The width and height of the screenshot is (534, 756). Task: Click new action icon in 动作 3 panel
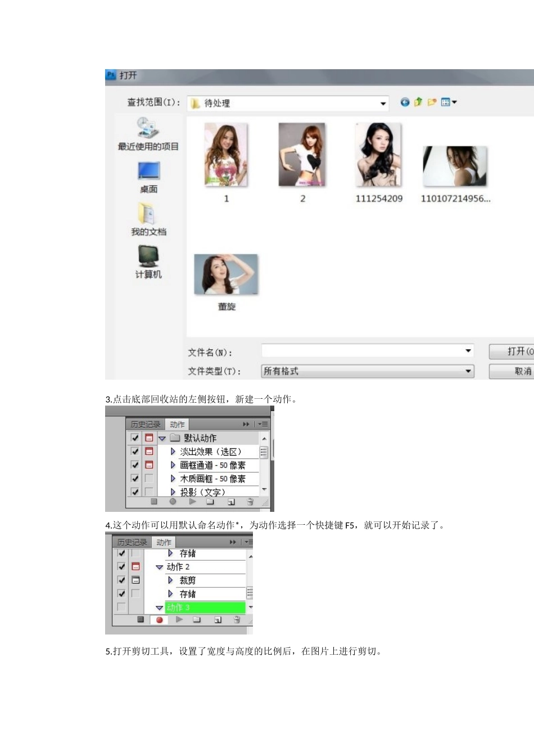tap(218, 620)
